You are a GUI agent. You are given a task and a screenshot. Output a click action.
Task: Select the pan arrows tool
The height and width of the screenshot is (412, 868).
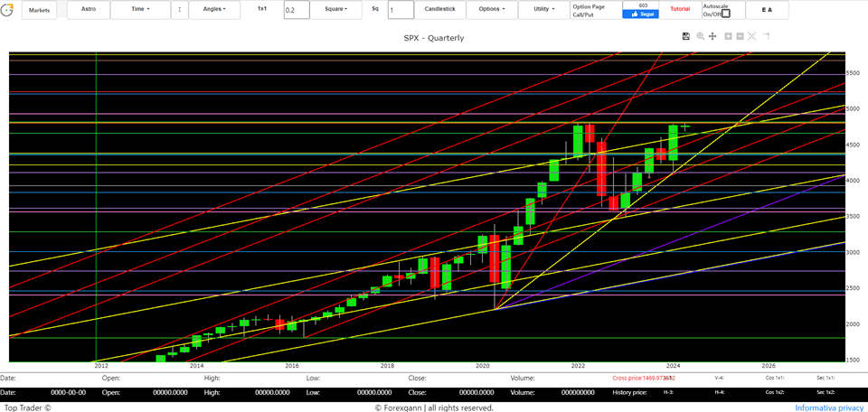point(712,36)
